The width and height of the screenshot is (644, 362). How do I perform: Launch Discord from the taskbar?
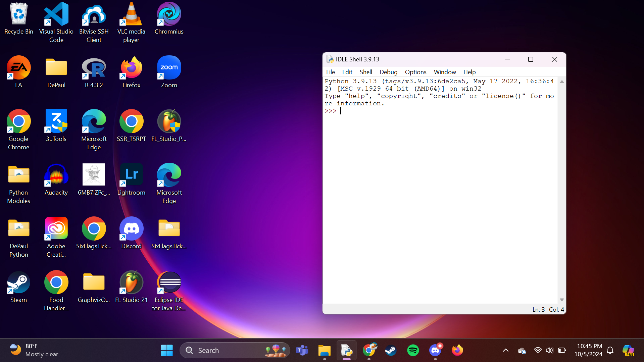coord(435,350)
